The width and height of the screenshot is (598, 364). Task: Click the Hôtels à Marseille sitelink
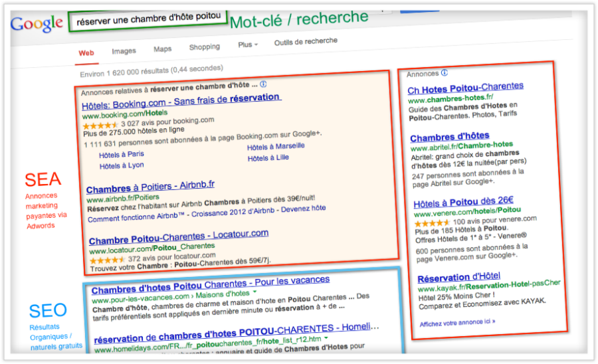(276, 147)
